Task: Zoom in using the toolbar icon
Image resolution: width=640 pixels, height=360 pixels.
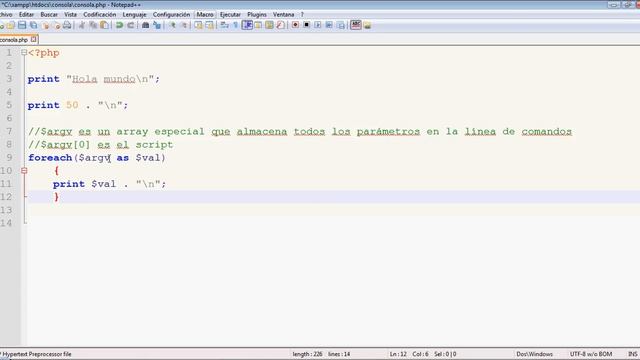Action: (172, 25)
